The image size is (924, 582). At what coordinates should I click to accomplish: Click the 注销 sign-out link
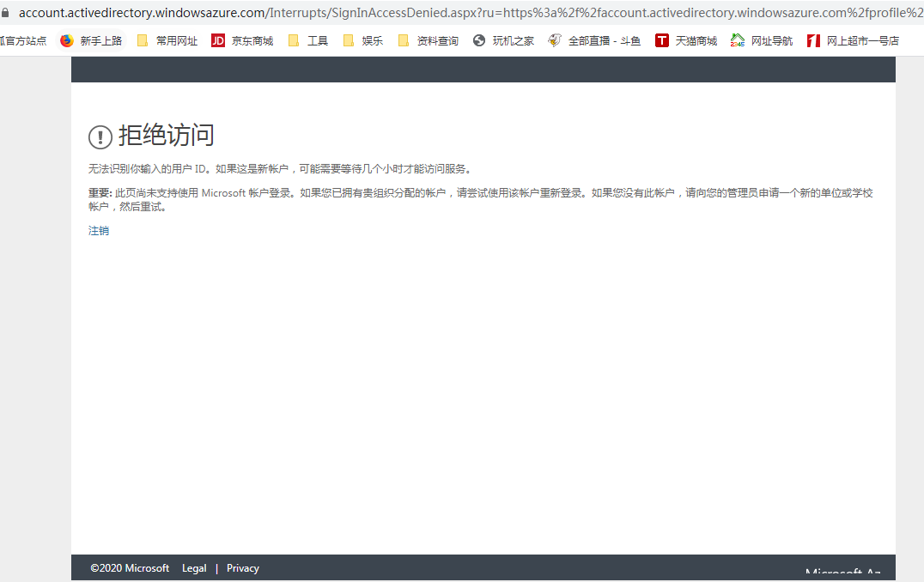(x=99, y=230)
